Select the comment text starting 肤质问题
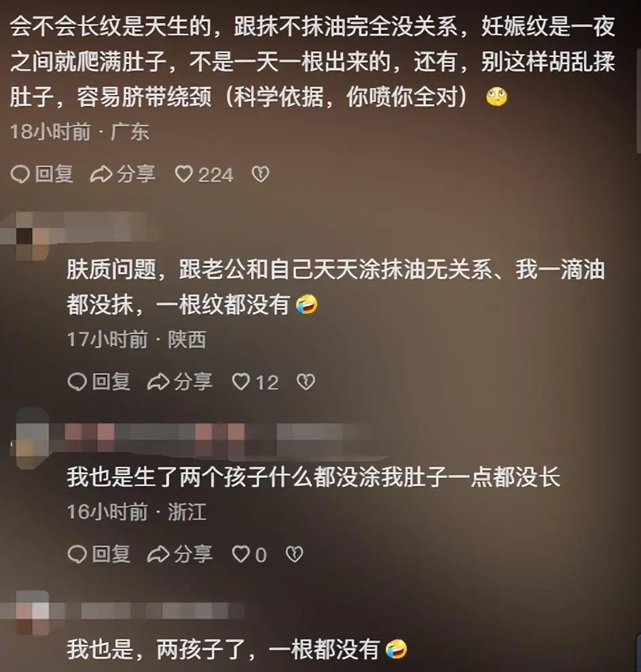 tap(335, 288)
